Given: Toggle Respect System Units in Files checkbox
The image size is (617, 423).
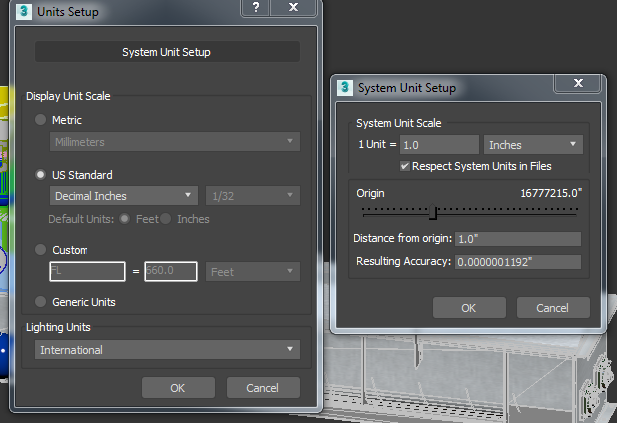Looking at the screenshot, I should (x=405, y=166).
